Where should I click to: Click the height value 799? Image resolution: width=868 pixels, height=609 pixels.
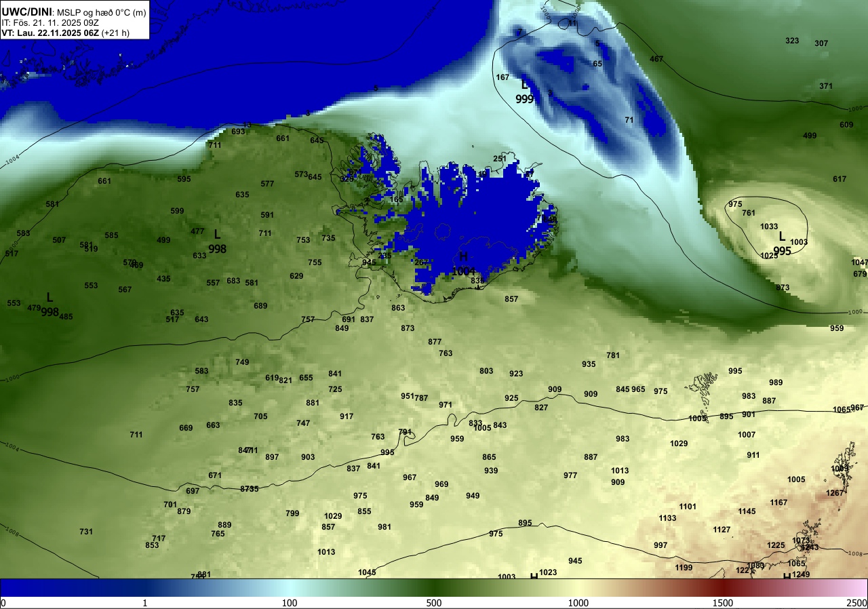tap(292, 513)
